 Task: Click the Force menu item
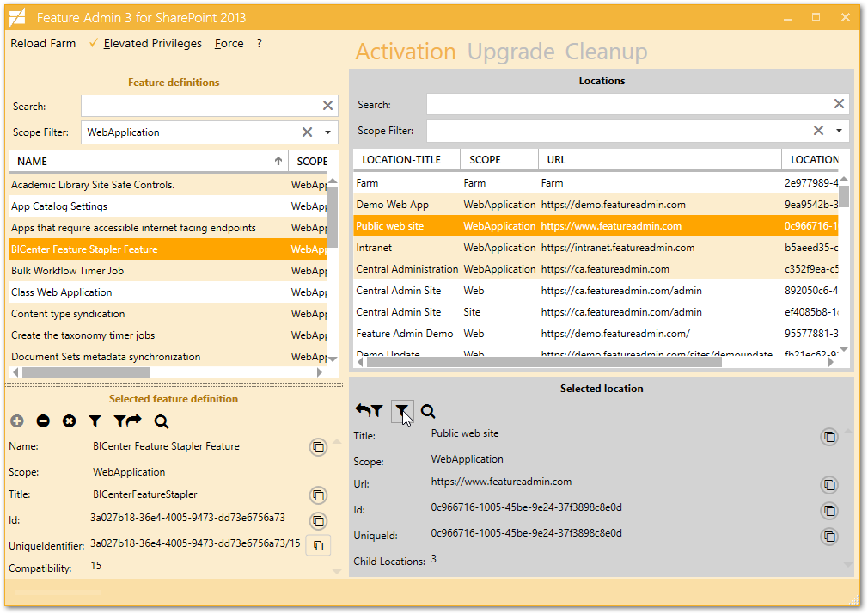[229, 43]
